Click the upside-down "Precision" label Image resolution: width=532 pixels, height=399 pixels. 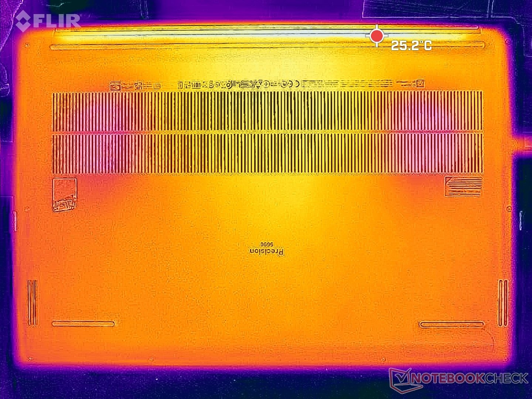tap(267, 252)
